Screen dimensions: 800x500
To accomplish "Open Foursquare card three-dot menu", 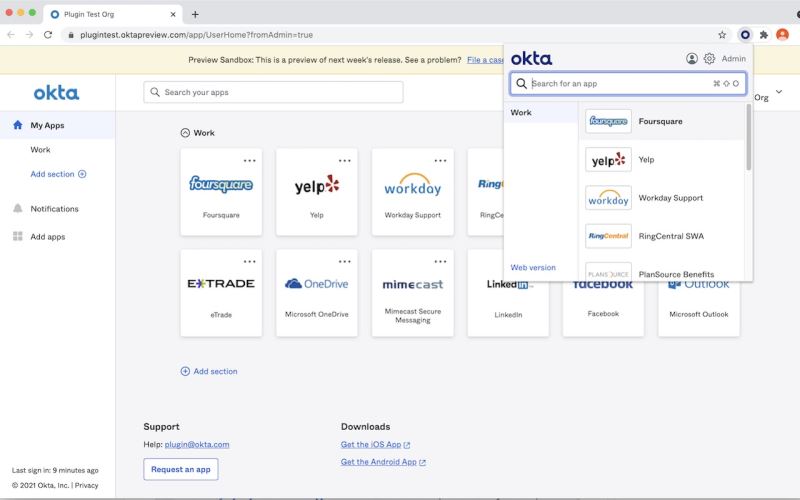I will [249, 161].
